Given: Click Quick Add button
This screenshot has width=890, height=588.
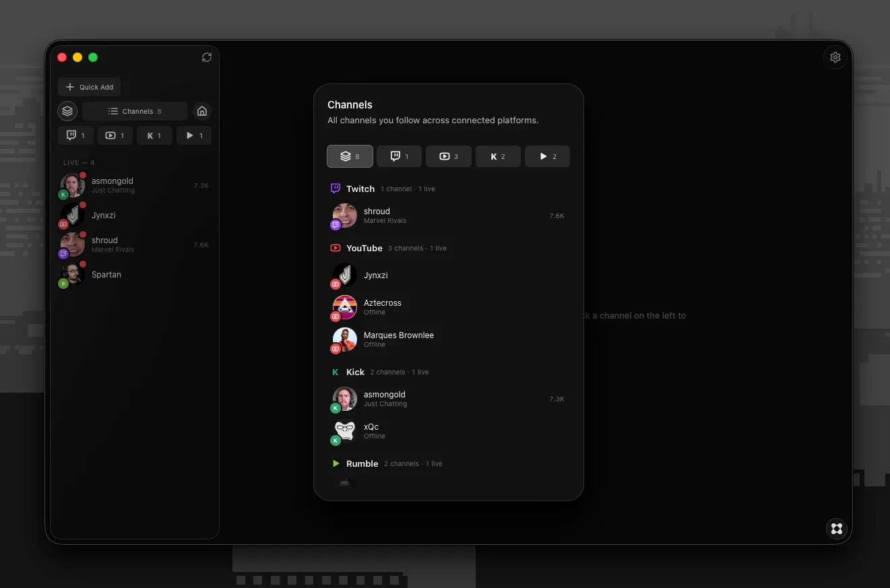Looking at the screenshot, I should click(x=90, y=87).
